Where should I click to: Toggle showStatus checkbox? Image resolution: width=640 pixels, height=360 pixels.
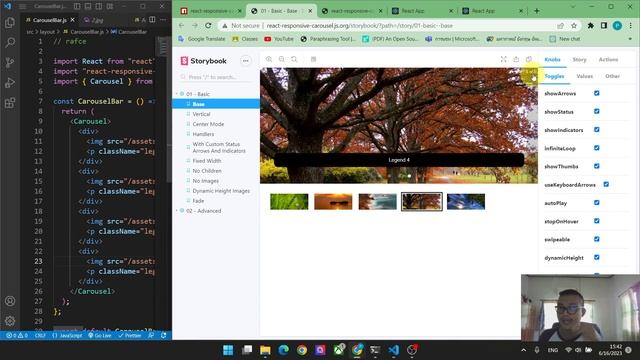[x=597, y=111]
